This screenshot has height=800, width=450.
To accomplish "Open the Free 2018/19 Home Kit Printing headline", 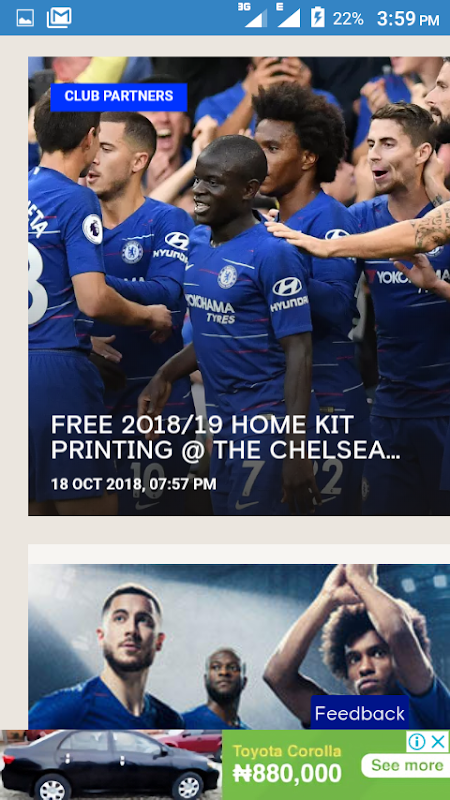I will (x=224, y=437).
